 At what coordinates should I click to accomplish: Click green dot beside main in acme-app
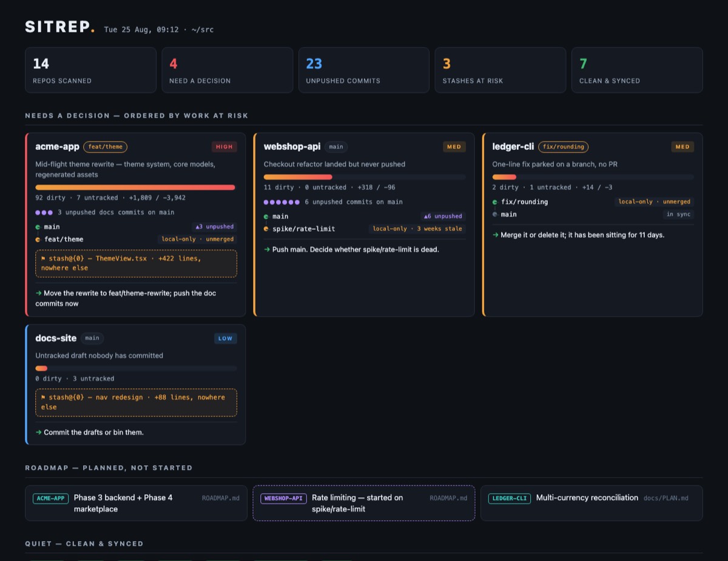click(x=38, y=227)
